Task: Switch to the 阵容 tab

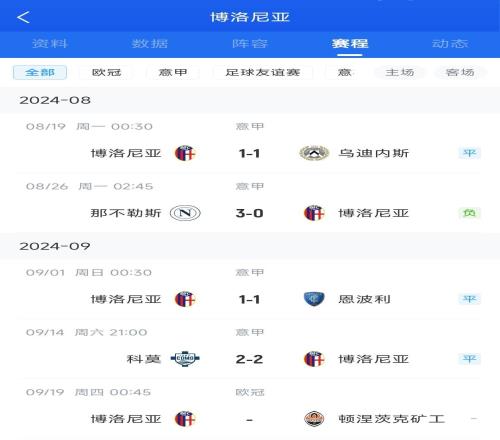Action: (250, 44)
